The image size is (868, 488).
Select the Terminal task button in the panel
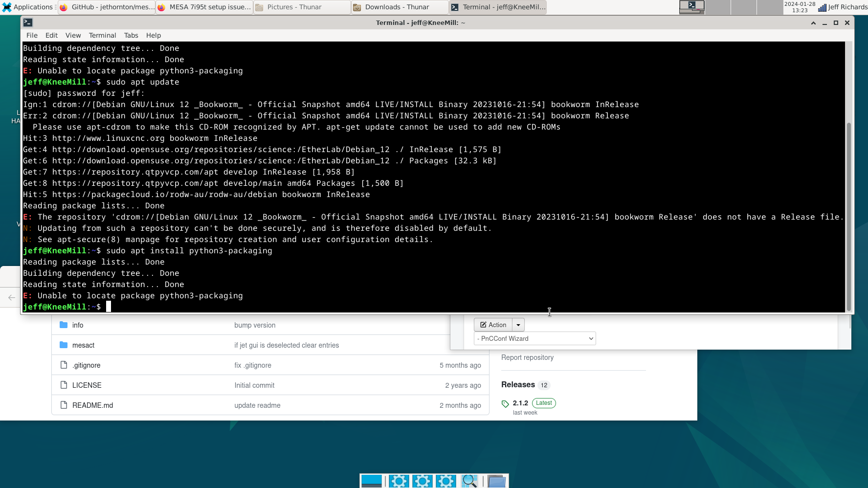coord(498,7)
